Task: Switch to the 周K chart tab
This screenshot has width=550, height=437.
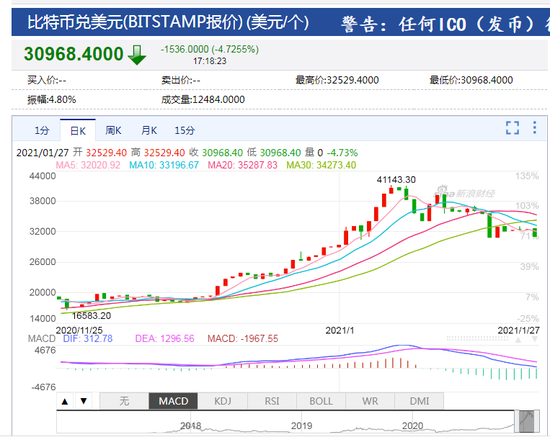Action: click(113, 130)
